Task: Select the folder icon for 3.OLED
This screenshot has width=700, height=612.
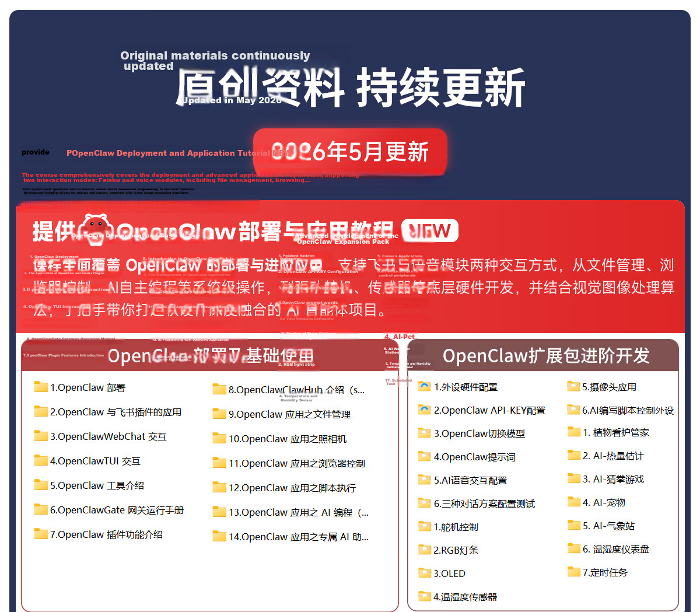Action: coord(425,573)
